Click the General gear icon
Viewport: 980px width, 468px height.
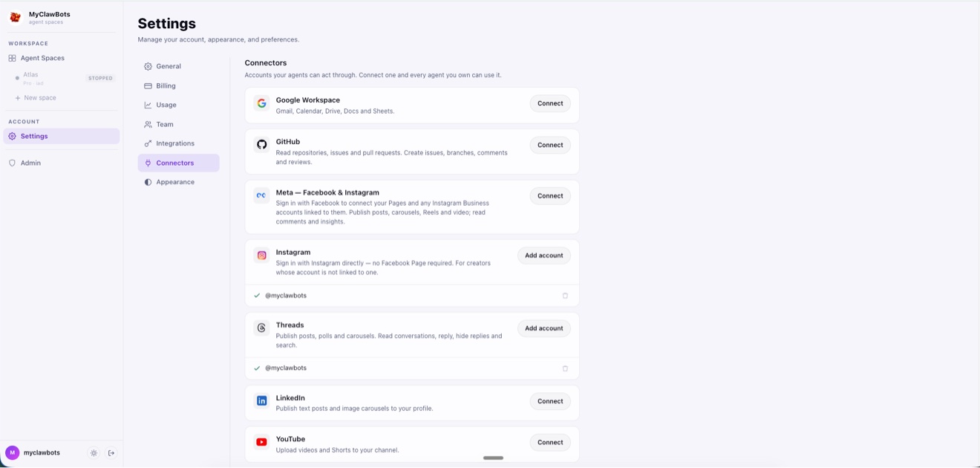point(148,66)
